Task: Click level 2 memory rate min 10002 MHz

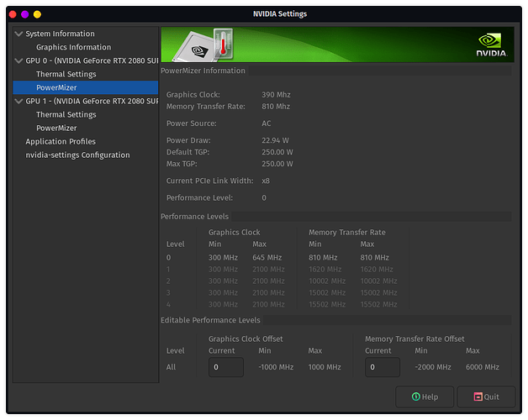Action: pyautogui.click(x=327, y=281)
